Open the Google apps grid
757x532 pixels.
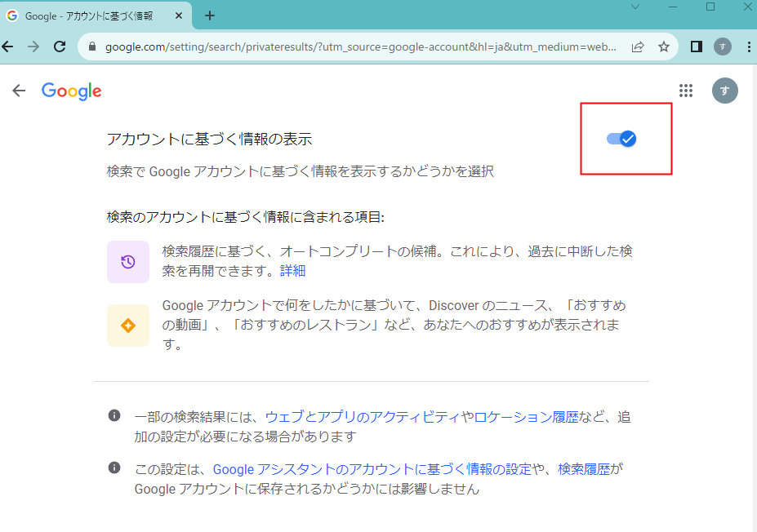(x=686, y=91)
